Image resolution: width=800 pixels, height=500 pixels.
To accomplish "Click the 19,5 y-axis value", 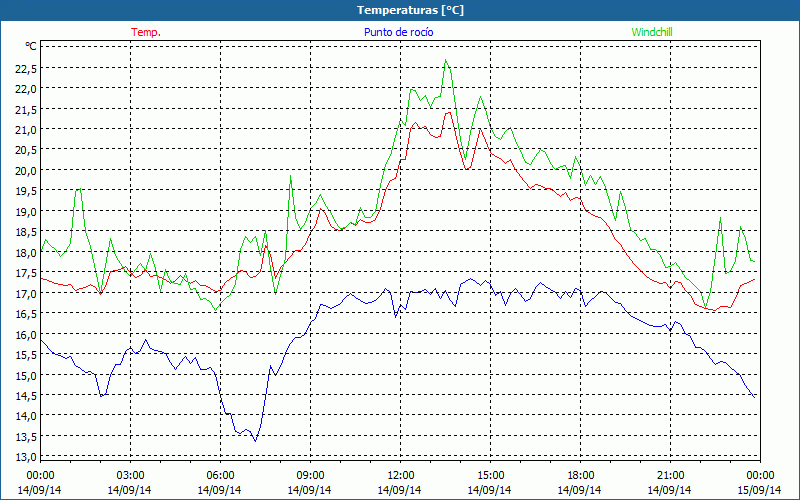I will [27, 190].
